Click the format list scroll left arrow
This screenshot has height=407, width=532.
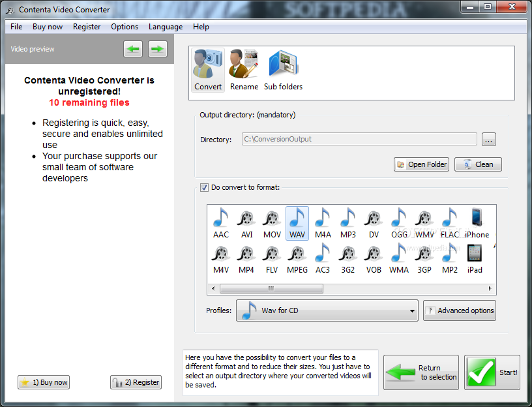(x=213, y=288)
